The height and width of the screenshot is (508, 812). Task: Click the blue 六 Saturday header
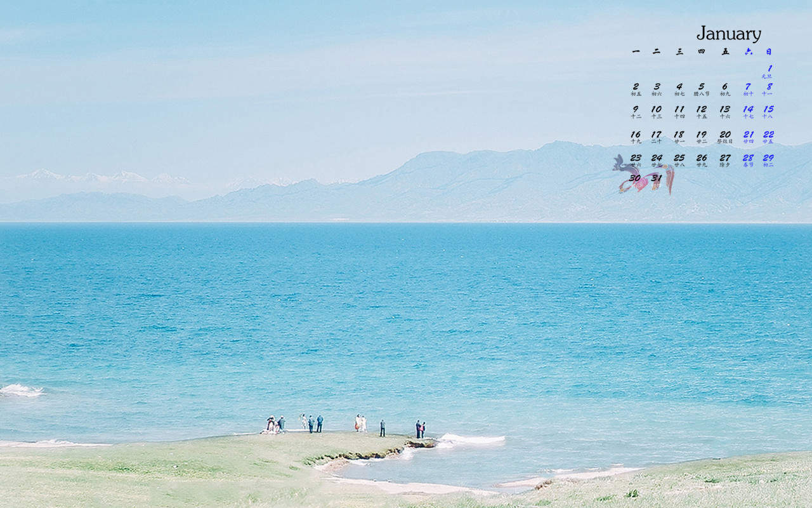click(x=748, y=52)
